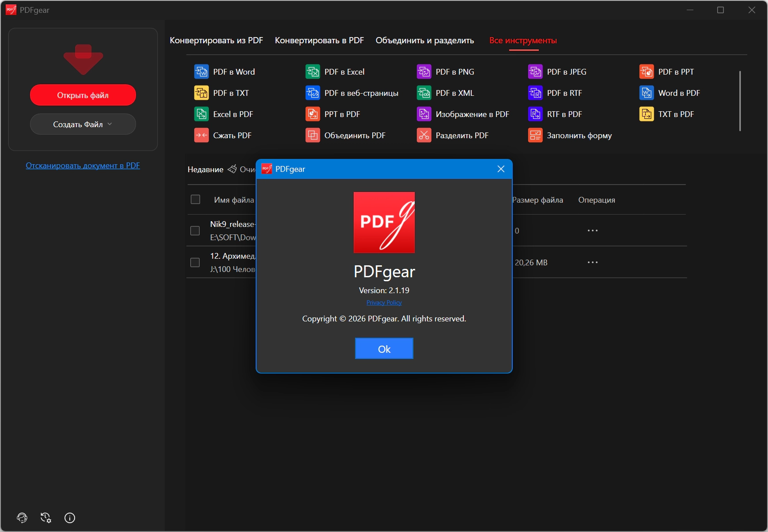
Task: Click the Размер файла column header
Action: pyautogui.click(x=537, y=200)
